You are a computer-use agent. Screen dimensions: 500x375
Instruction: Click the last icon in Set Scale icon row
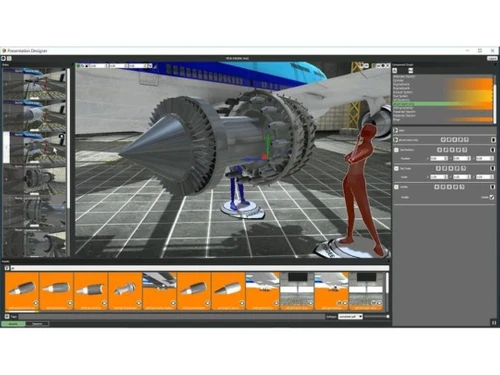[464, 168]
